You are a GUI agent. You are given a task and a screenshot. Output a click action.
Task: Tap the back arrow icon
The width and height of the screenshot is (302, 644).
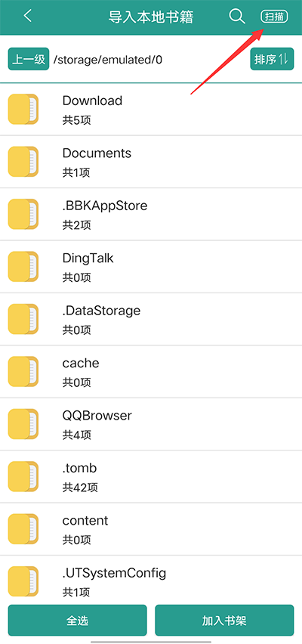point(27,17)
